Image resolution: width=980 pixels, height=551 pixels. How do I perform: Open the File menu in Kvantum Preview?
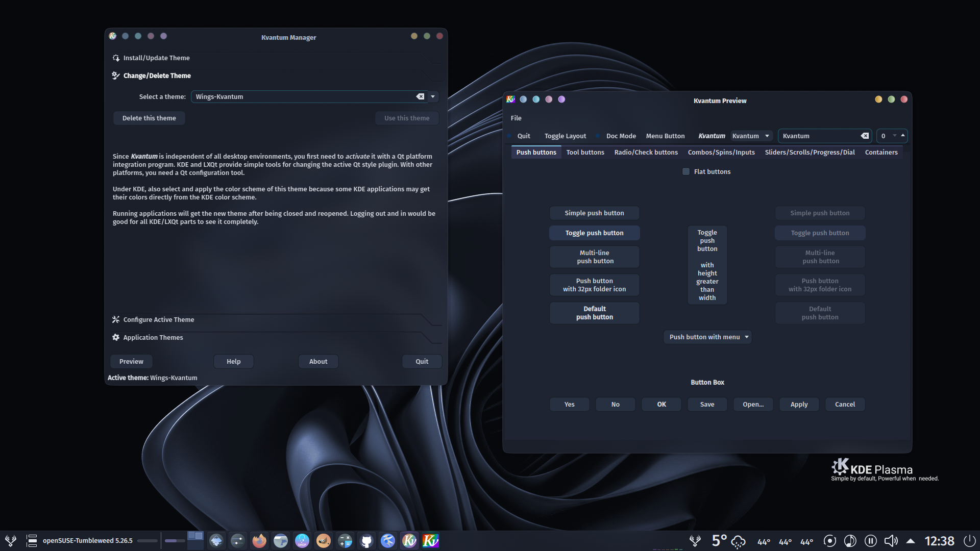(x=516, y=118)
